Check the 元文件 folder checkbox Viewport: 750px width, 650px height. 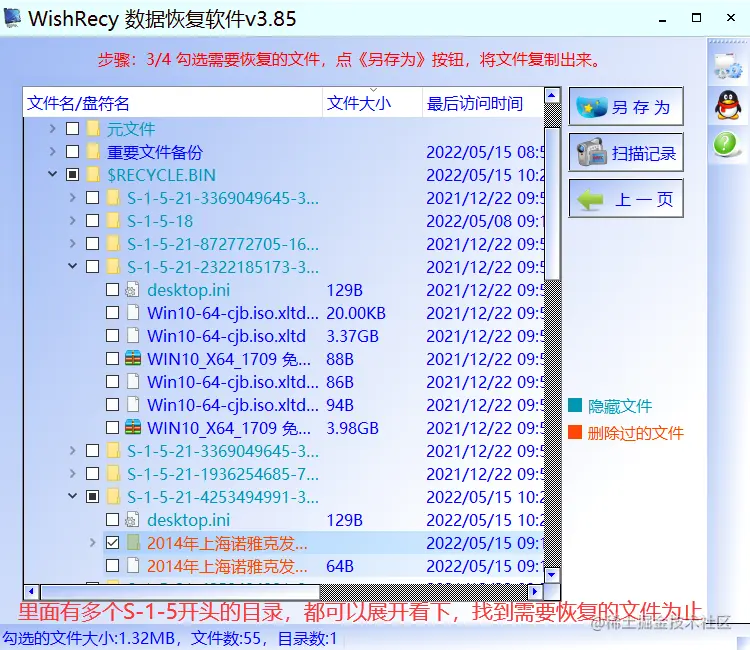pos(73,129)
